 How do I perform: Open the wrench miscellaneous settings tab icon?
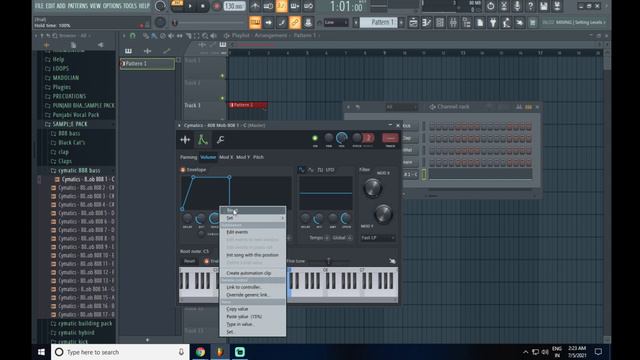click(x=220, y=140)
